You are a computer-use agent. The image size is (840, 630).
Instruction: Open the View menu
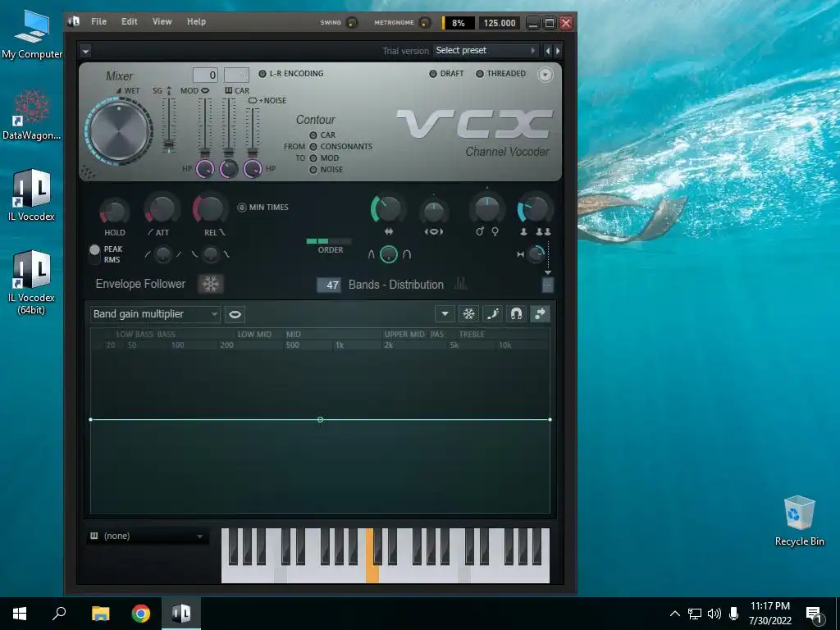point(162,21)
